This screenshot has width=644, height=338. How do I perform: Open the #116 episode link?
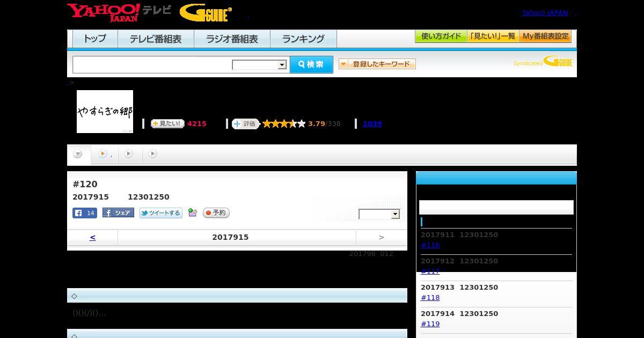(430, 245)
